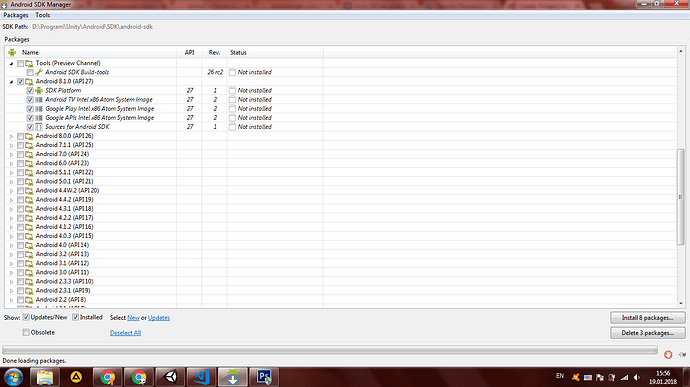Screen dimensions: 690x387
Task: Open Photoshop from the taskbar
Action: 264,377
